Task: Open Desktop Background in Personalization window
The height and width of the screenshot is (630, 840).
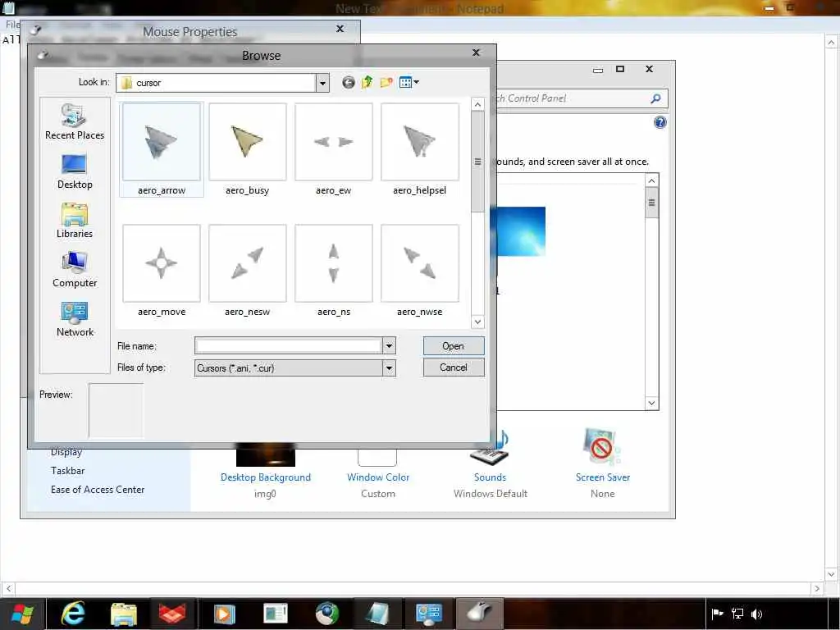Action: click(x=266, y=477)
